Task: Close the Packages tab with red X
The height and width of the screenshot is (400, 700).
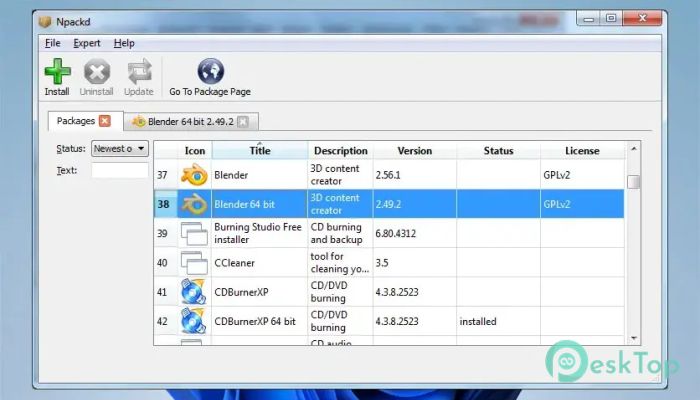Action: [105, 121]
